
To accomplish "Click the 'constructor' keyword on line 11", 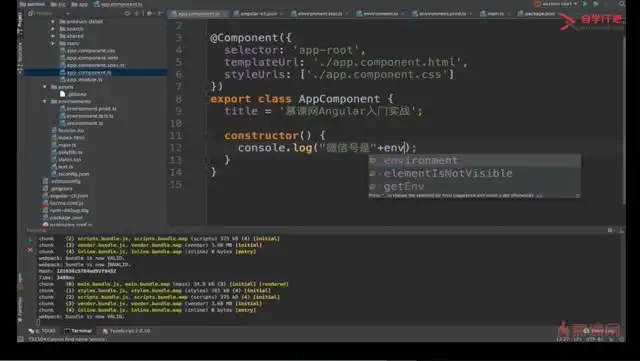I will 261,136.
